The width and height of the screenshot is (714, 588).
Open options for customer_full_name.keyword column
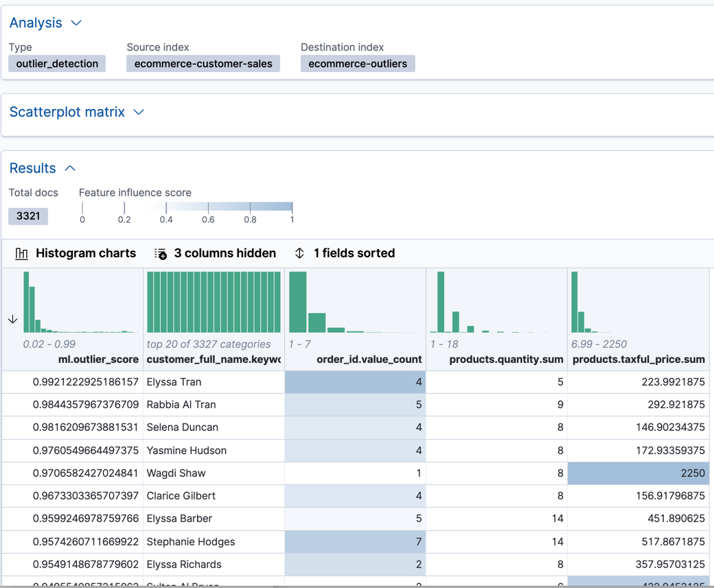213,359
